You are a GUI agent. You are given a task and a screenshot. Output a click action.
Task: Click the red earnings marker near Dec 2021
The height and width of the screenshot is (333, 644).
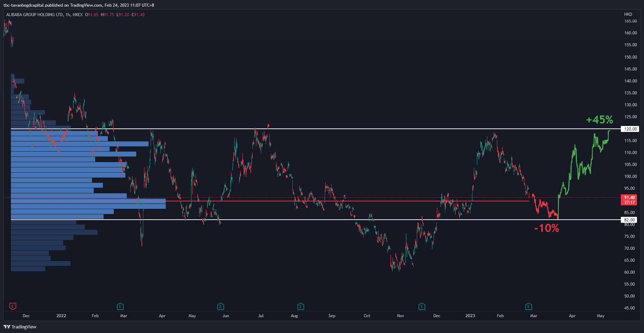pos(13,306)
